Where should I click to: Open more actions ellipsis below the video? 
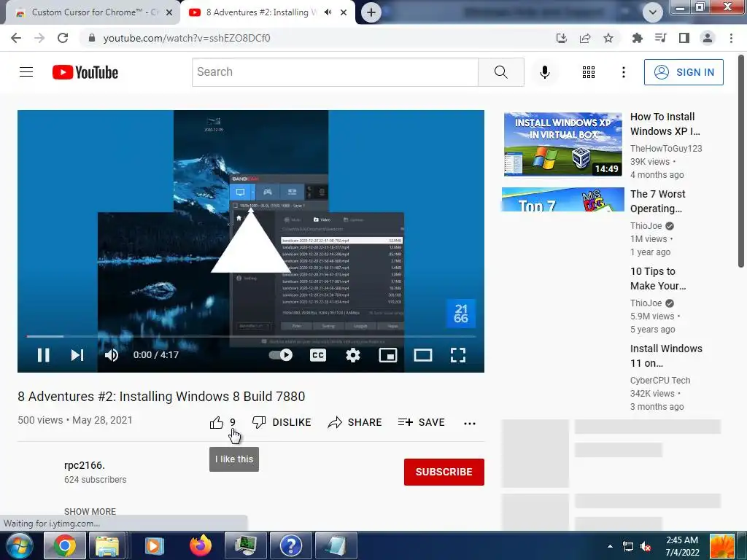coord(470,424)
